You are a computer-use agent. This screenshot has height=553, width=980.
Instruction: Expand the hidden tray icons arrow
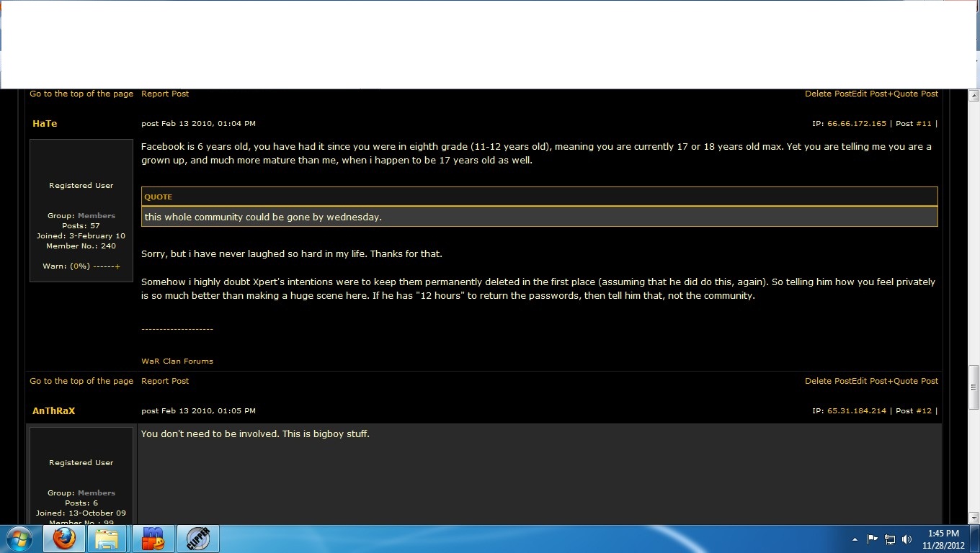tap(855, 539)
